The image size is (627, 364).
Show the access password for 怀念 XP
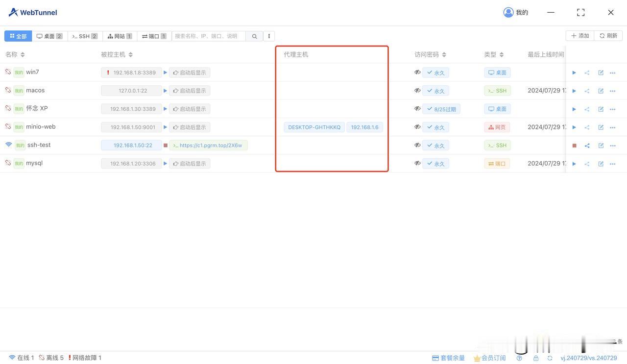point(417,109)
